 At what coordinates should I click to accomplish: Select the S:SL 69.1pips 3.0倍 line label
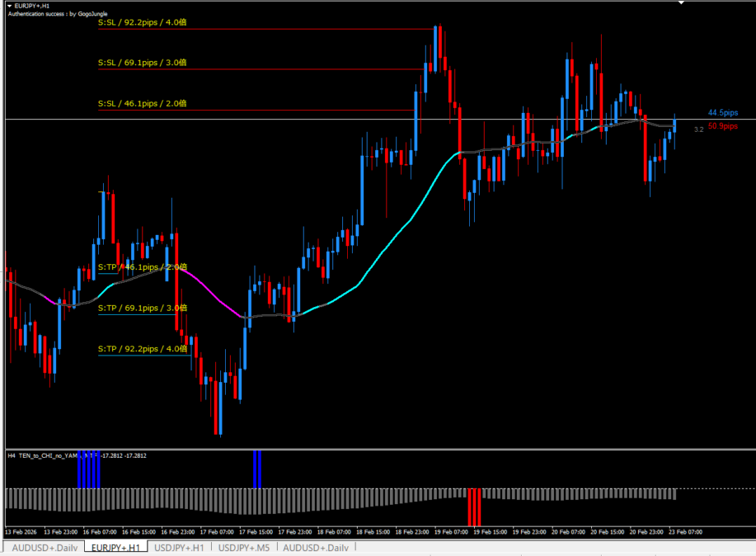click(142, 63)
